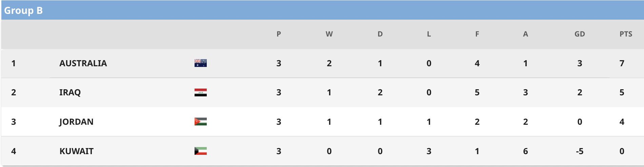Click the L column header

[x=429, y=34]
